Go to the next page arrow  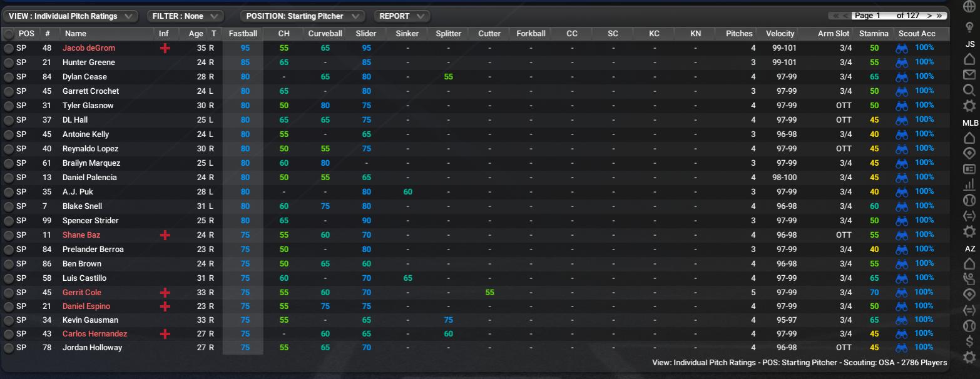pos(929,16)
